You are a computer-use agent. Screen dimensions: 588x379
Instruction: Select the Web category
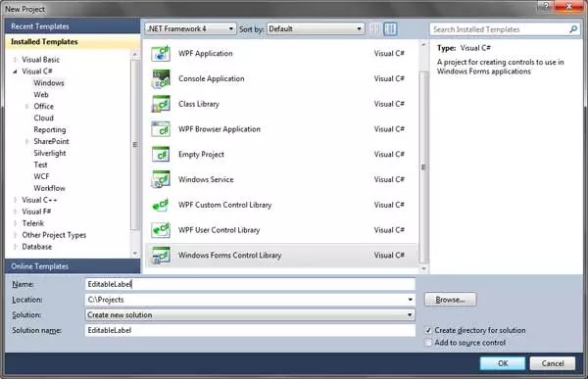click(41, 94)
